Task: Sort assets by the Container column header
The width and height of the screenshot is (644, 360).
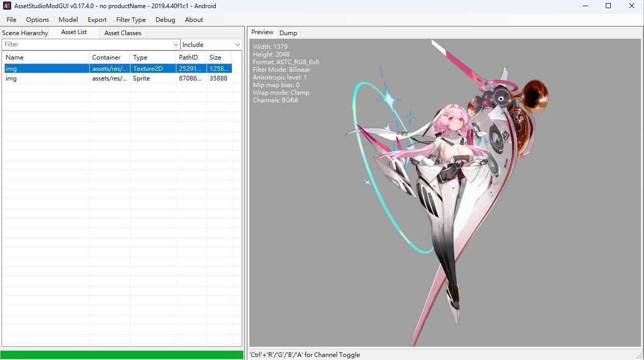Action: click(110, 58)
